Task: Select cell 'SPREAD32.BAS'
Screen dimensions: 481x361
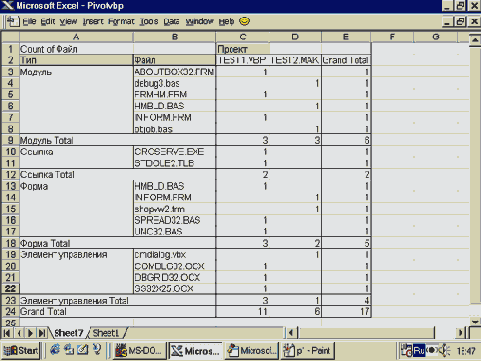Action: 174,220
